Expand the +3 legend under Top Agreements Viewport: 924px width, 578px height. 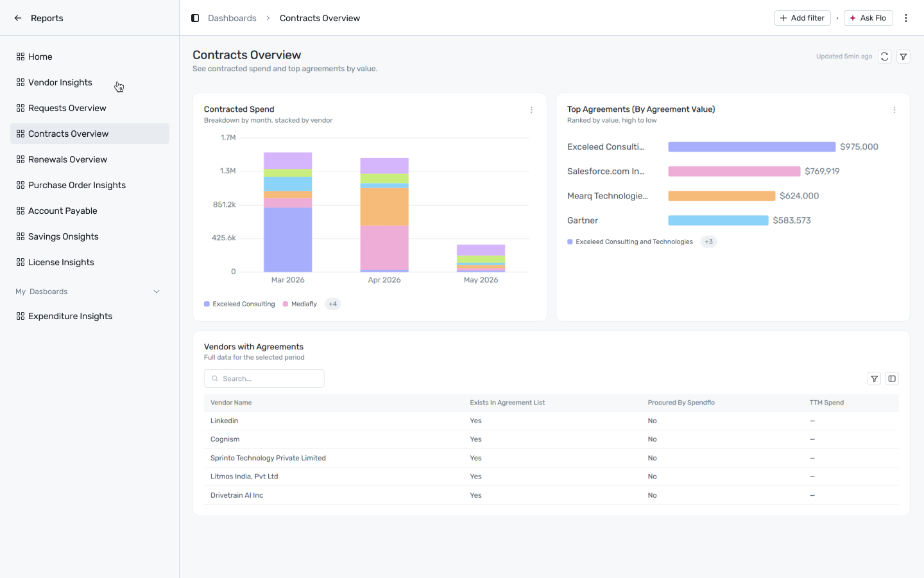pos(708,242)
